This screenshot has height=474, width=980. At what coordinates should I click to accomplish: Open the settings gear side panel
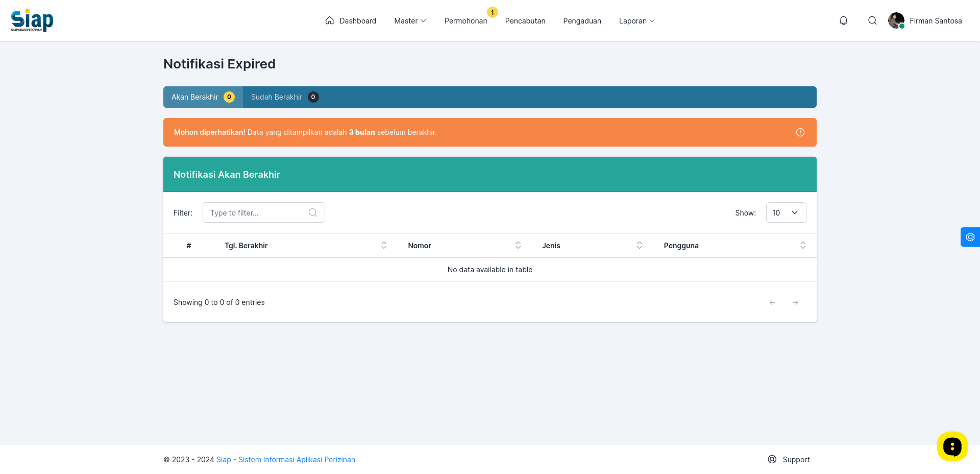[970, 237]
